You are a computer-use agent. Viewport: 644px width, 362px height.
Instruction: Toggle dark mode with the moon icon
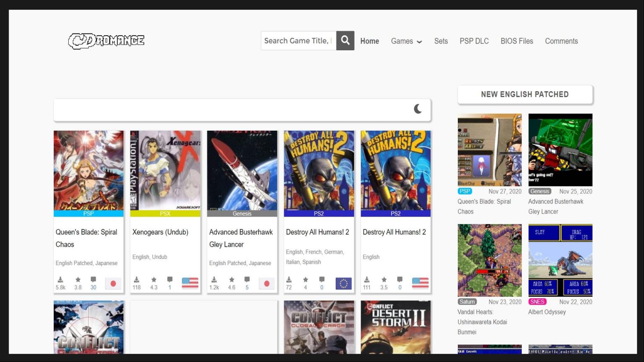click(x=418, y=109)
